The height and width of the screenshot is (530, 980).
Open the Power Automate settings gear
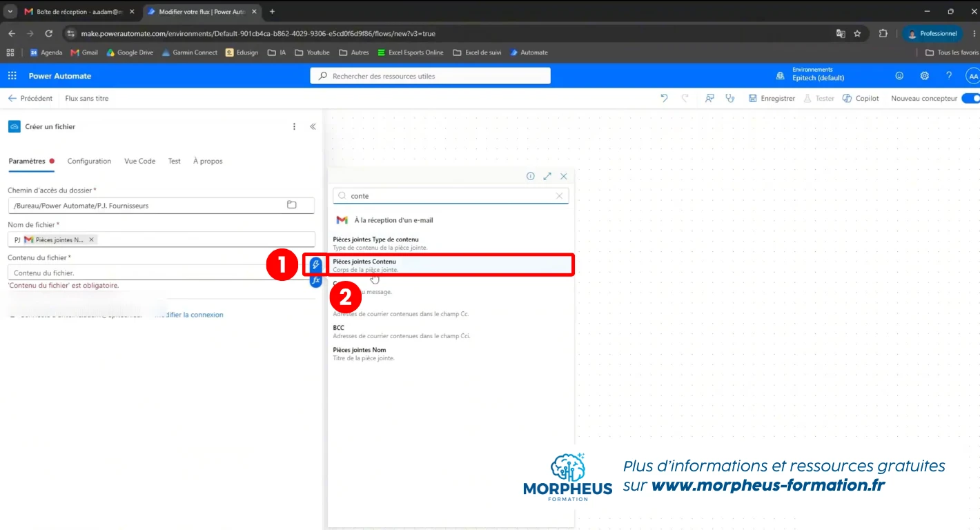(925, 76)
